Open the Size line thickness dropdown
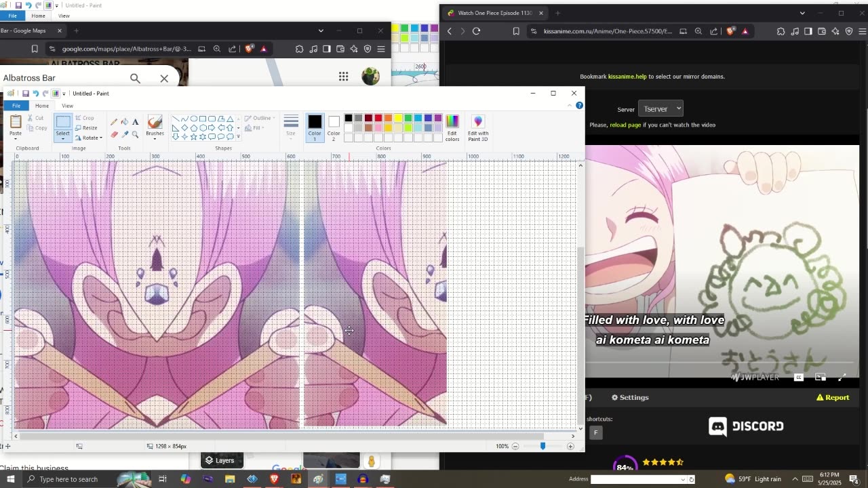 click(x=291, y=126)
